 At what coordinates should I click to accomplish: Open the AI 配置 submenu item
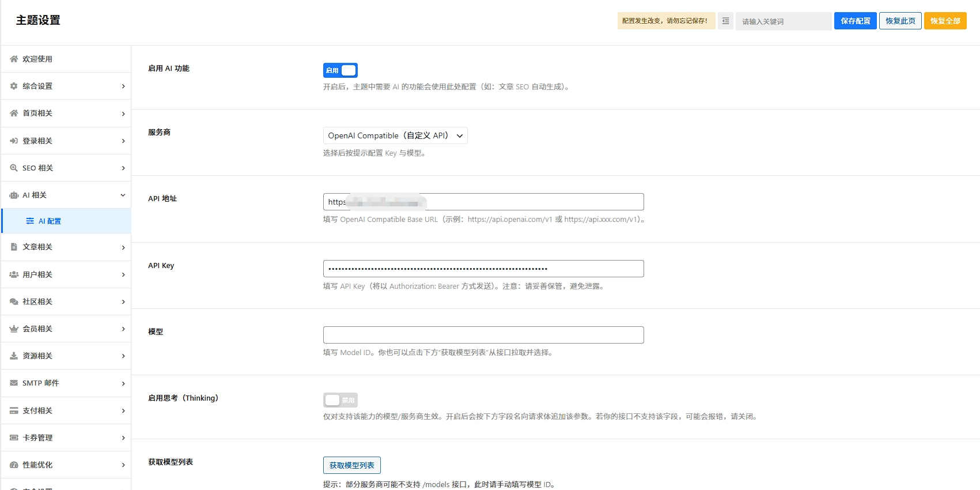(x=50, y=221)
